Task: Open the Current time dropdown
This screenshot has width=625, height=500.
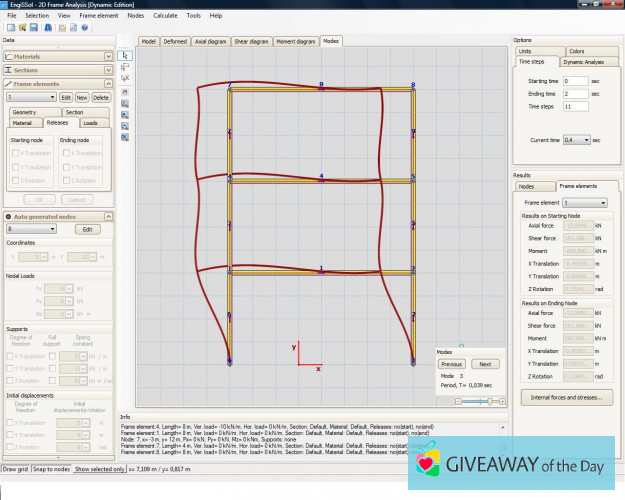Action: [576, 140]
